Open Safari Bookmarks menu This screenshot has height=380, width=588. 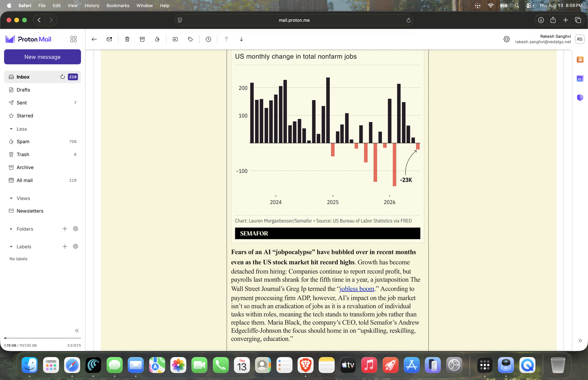pos(118,5)
